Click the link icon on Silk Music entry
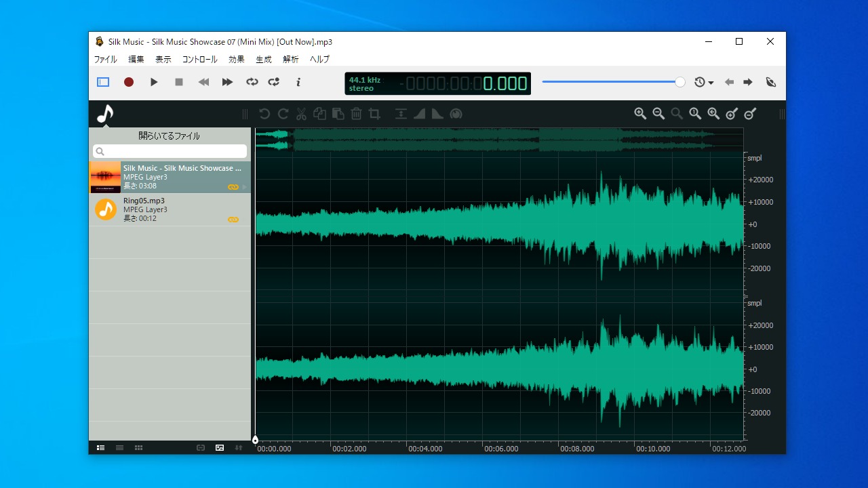The image size is (868, 488). coord(233,187)
